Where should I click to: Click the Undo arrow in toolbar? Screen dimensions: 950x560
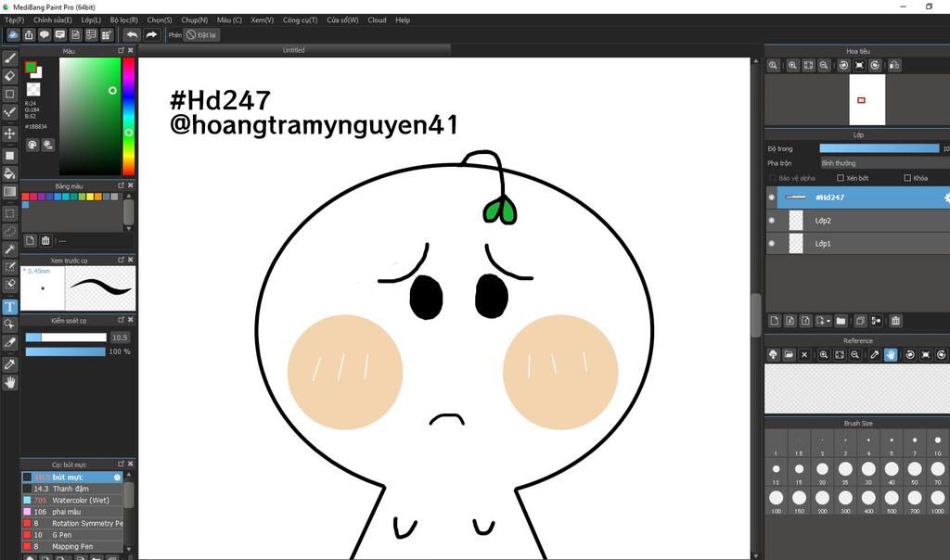pos(132,34)
